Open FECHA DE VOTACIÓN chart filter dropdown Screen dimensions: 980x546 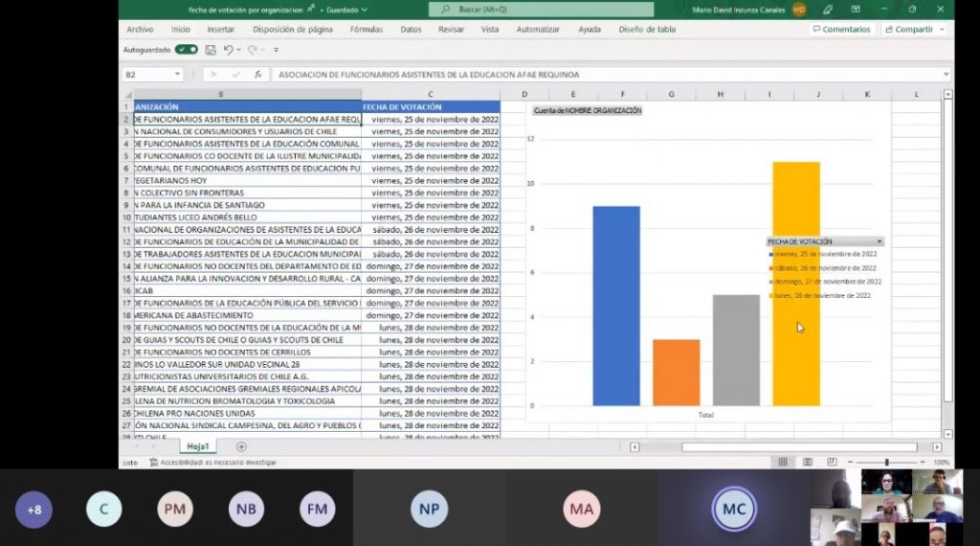(x=880, y=242)
